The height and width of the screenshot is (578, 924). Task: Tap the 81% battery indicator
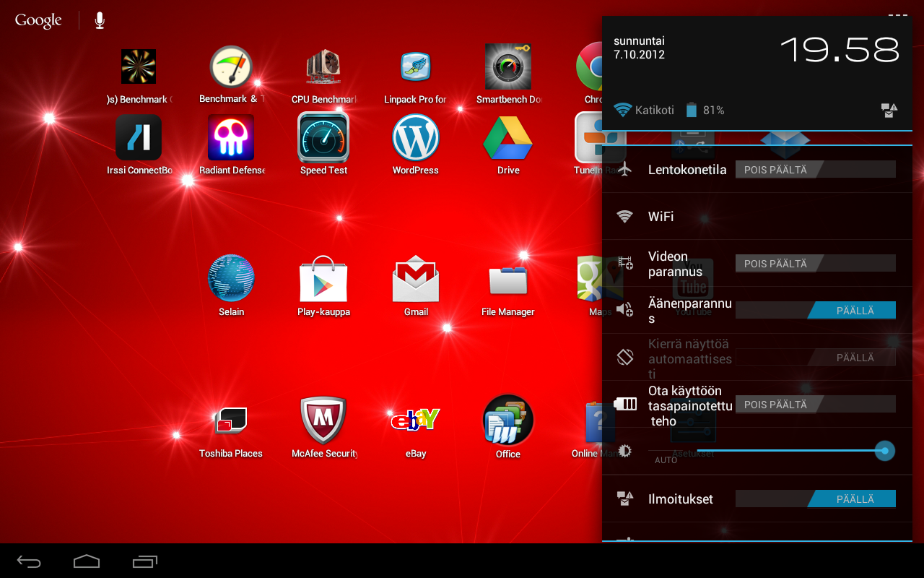coord(705,111)
